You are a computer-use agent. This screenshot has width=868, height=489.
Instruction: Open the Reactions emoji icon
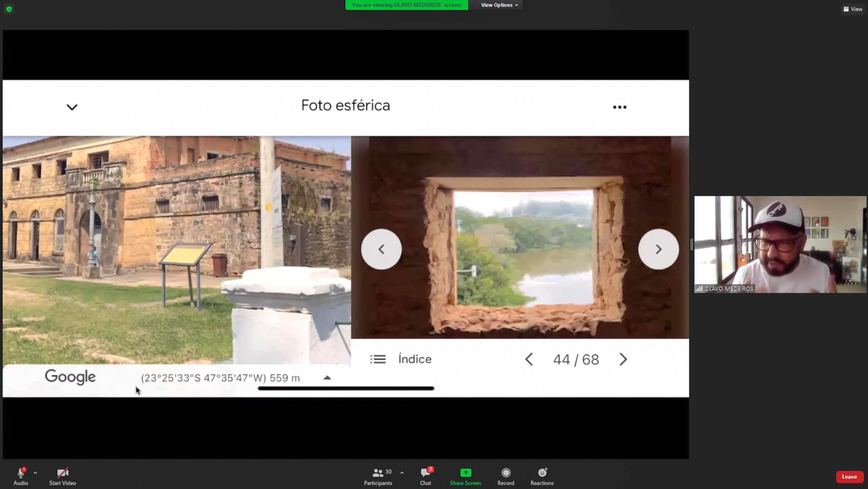(542, 472)
